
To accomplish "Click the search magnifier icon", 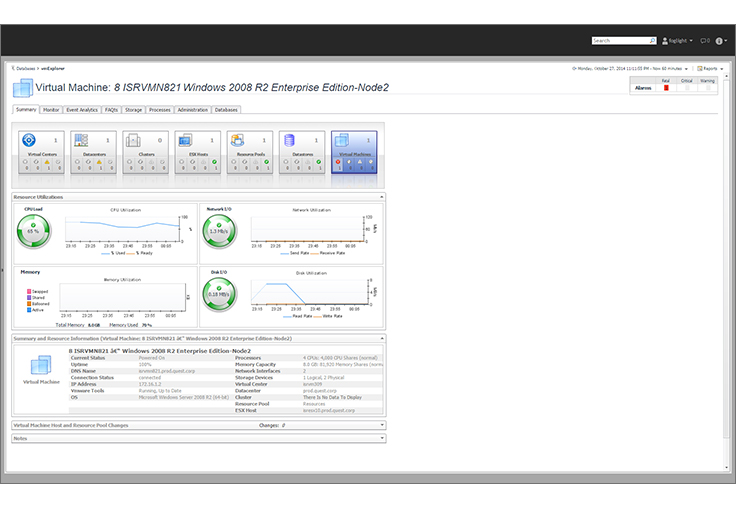I will (652, 41).
